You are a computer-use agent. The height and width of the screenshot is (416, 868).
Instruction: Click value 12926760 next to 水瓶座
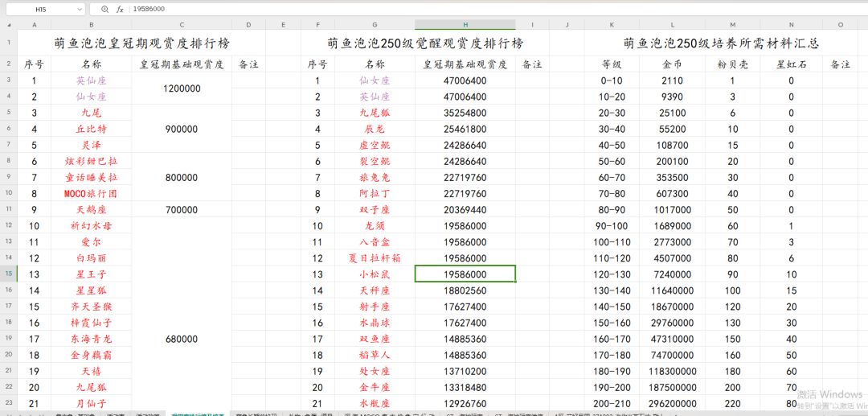pyautogui.click(x=465, y=403)
